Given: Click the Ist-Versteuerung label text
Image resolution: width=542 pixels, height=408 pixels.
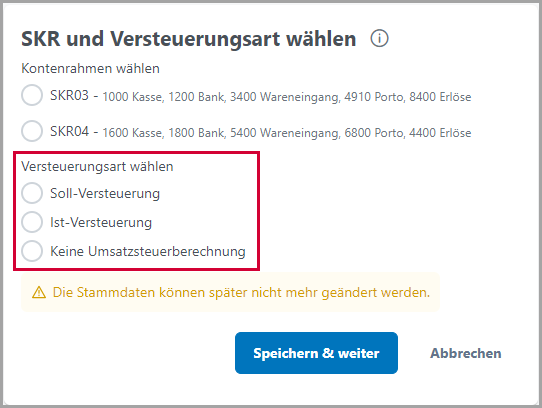Looking at the screenshot, I should [x=101, y=222].
